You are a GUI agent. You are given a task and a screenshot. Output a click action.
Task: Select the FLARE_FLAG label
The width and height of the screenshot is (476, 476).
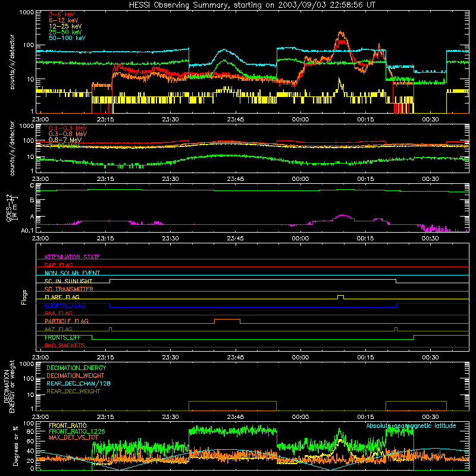coord(62,297)
